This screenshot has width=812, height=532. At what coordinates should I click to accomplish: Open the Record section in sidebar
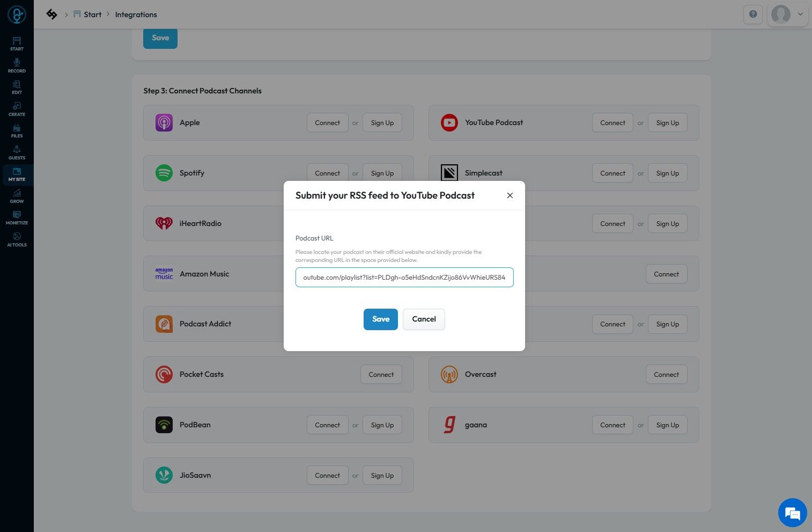(17, 65)
